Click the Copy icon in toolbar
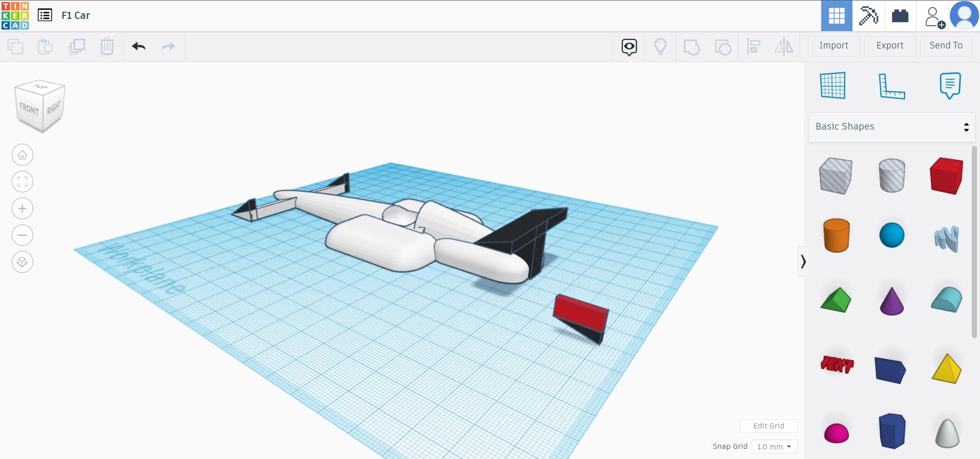 click(15, 46)
